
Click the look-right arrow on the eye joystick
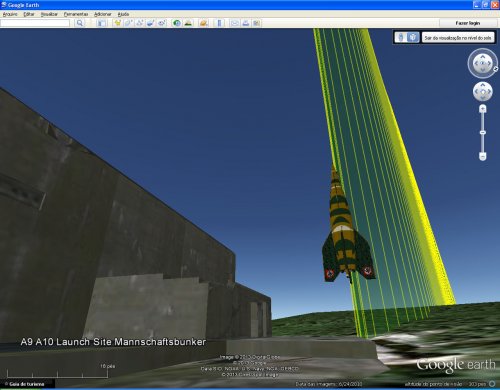[489, 63]
